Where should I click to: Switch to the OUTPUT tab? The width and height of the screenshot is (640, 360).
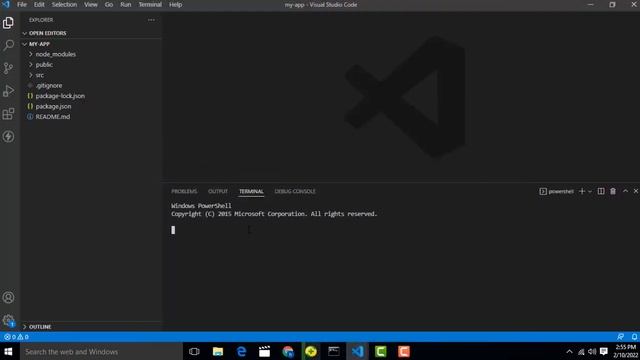click(218, 191)
